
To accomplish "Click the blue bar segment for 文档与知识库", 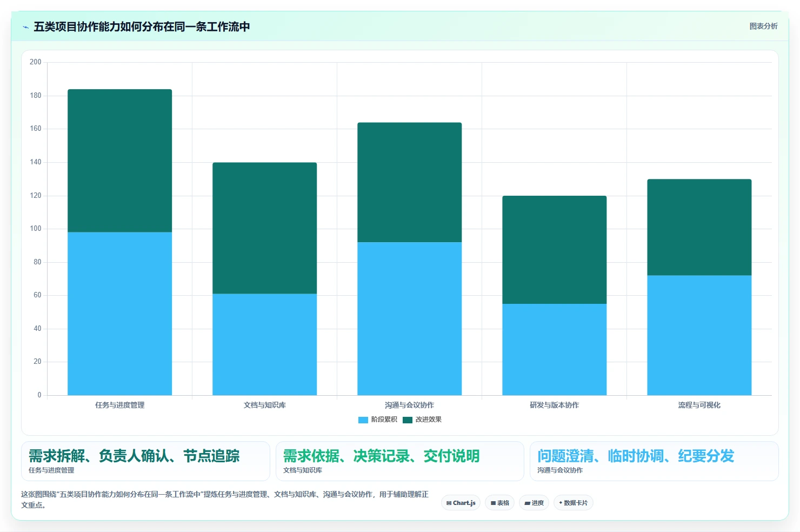I will [264, 344].
